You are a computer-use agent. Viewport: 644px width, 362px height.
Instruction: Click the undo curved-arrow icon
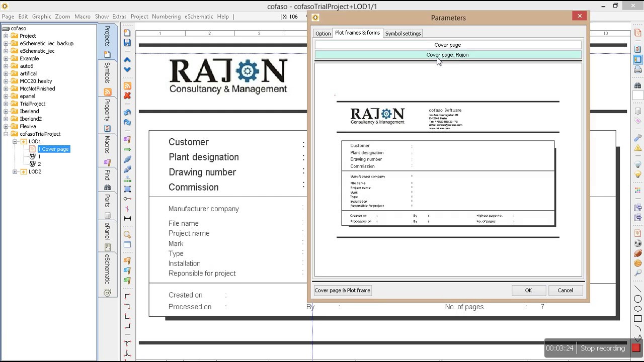click(127, 112)
